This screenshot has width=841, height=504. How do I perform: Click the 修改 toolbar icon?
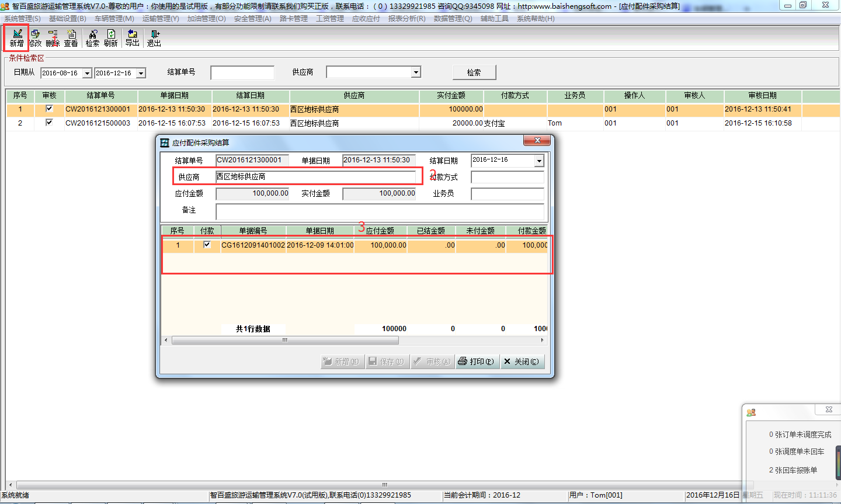[x=36, y=38]
